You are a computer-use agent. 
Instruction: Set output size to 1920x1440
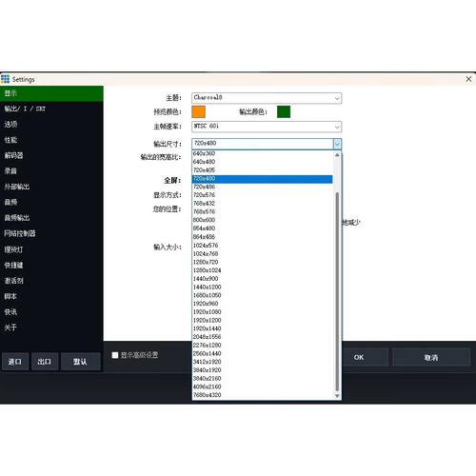coord(263,328)
